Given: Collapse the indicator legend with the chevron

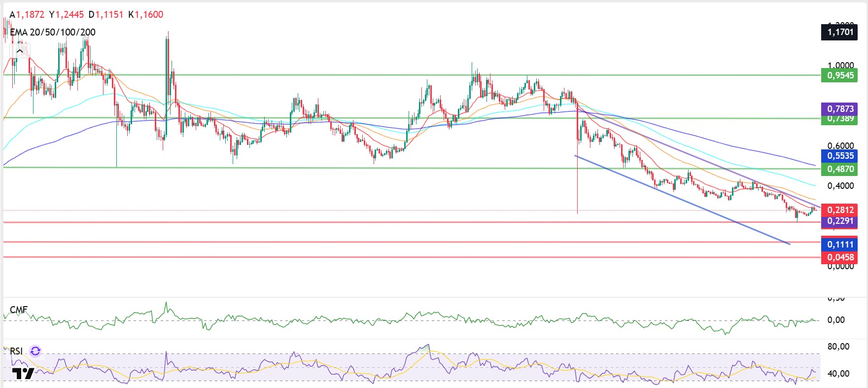Looking at the screenshot, I should 20,51.
